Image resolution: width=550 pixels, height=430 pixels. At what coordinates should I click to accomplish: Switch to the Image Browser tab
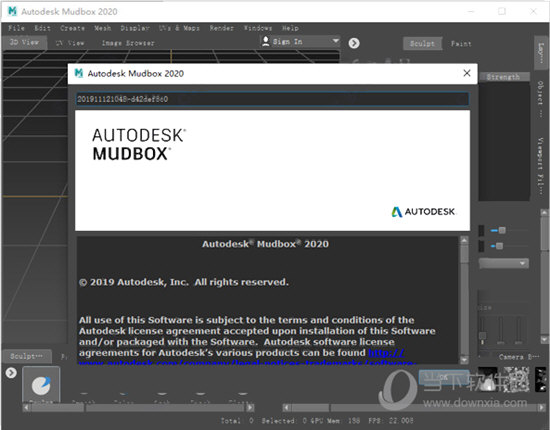[x=128, y=43]
